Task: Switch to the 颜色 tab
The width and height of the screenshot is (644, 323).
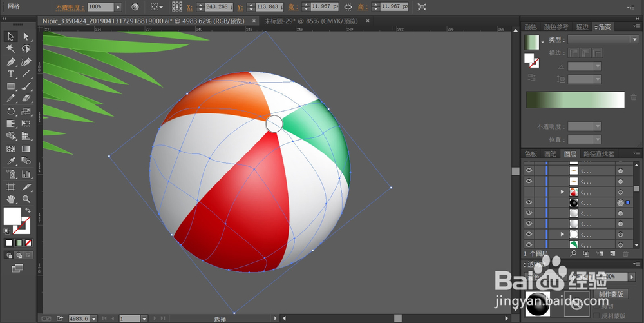Action: (530, 26)
